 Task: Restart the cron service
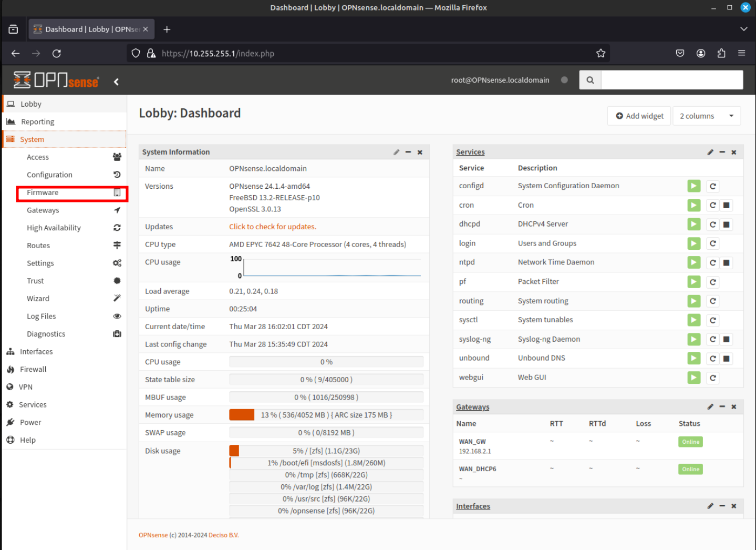713,205
